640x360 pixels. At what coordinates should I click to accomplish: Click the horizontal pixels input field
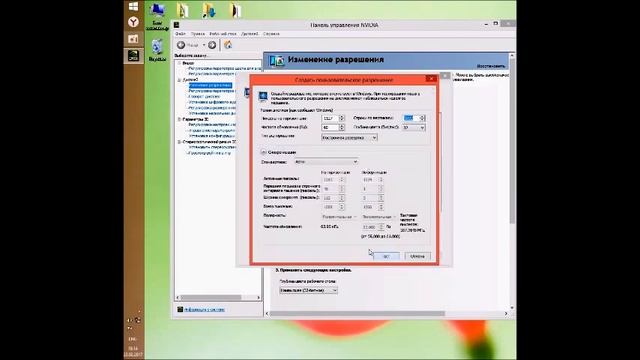point(330,118)
